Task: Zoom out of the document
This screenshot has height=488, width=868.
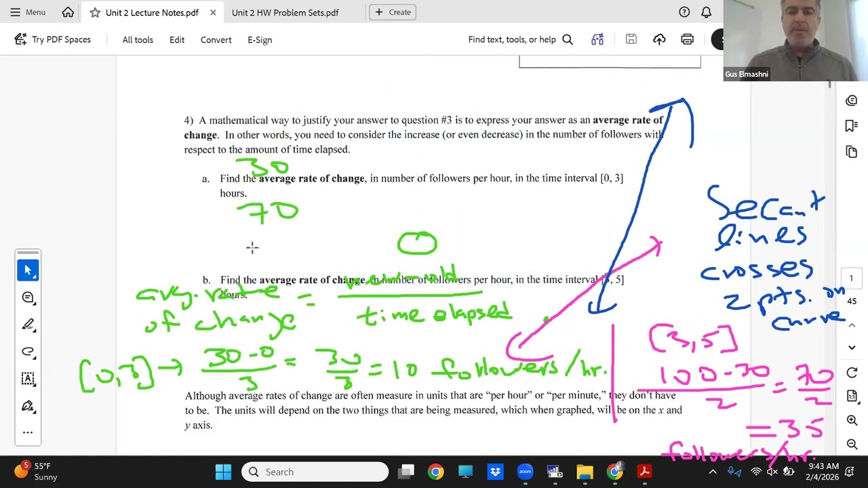Action: [852, 444]
